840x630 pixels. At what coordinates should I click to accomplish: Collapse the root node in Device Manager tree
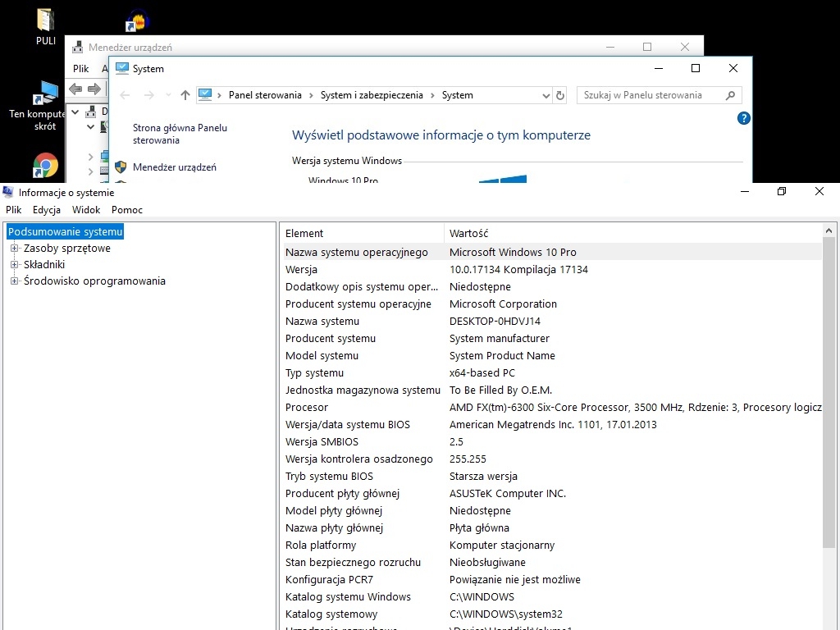(x=75, y=112)
